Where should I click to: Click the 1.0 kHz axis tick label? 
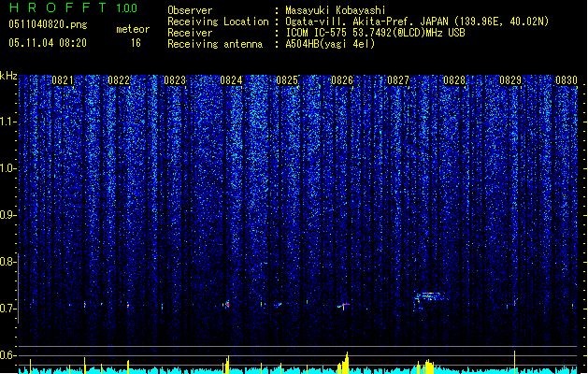pyautogui.click(x=8, y=168)
